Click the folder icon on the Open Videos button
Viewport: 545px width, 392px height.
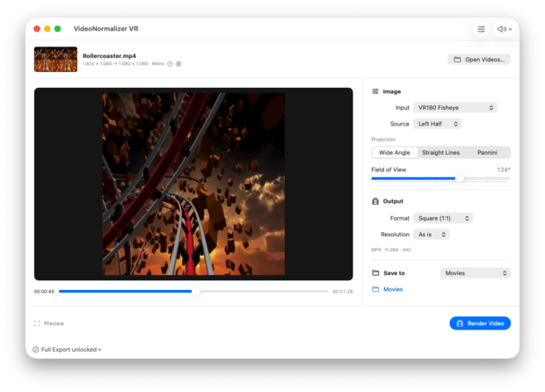(x=457, y=60)
